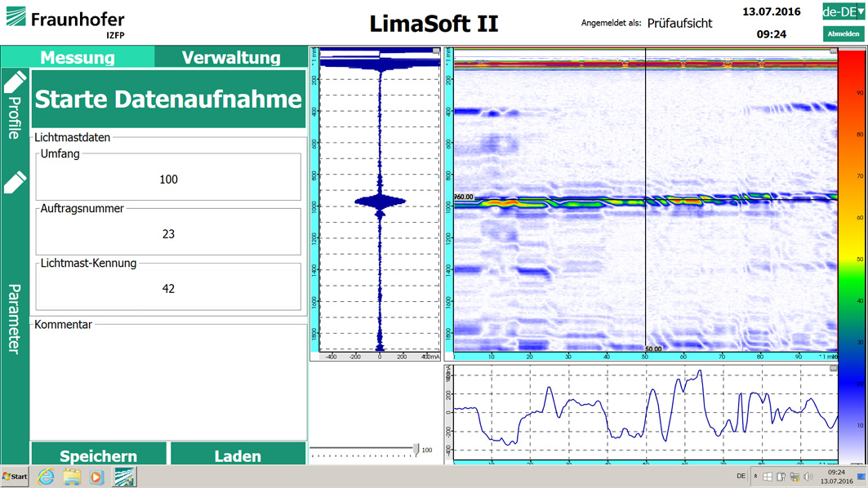Open Windows Explorer folder in taskbar
868x488 pixels.
point(71,477)
